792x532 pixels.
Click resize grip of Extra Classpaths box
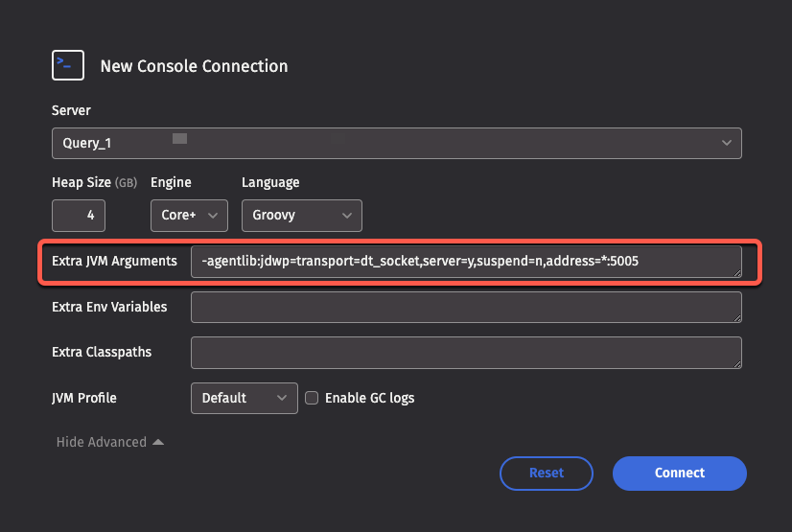tap(736, 363)
